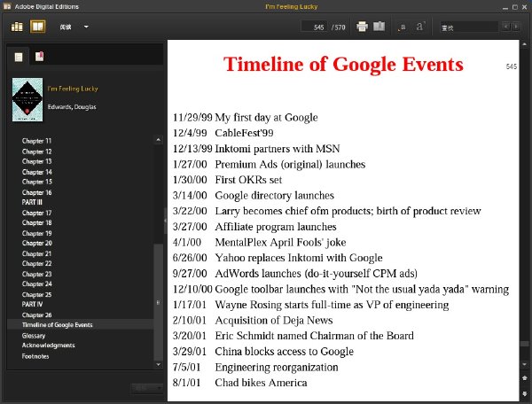Click the 'My first day at Google' line
Screen dimensions: 532x404
266,117
